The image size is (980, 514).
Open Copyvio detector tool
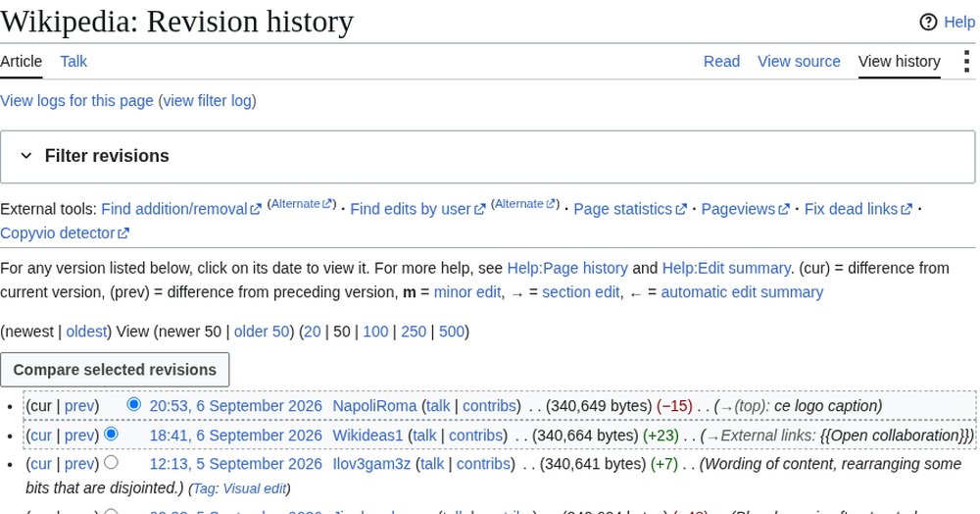pyautogui.click(x=65, y=232)
